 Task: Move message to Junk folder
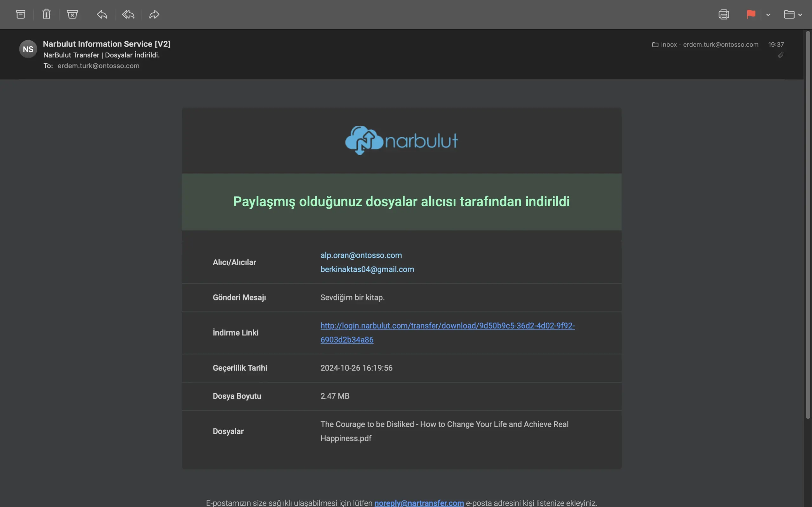[72, 15]
